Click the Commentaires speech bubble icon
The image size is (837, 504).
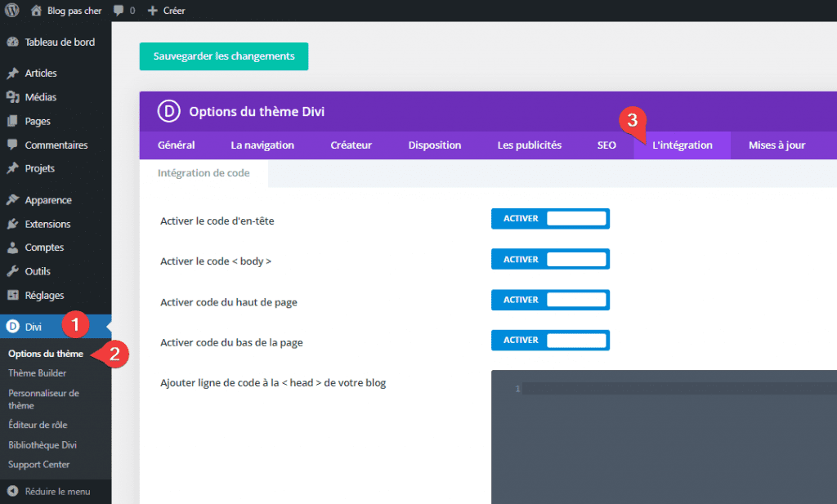13,145
